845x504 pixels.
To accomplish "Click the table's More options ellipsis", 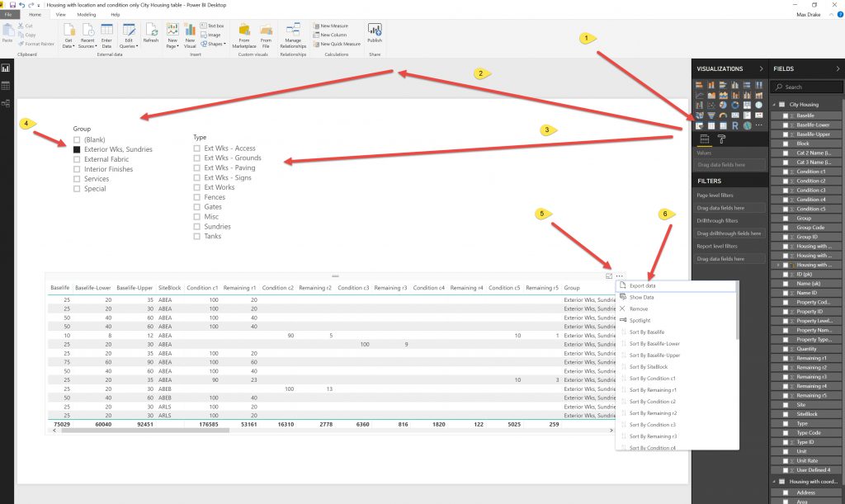I will tap(619, 276).
